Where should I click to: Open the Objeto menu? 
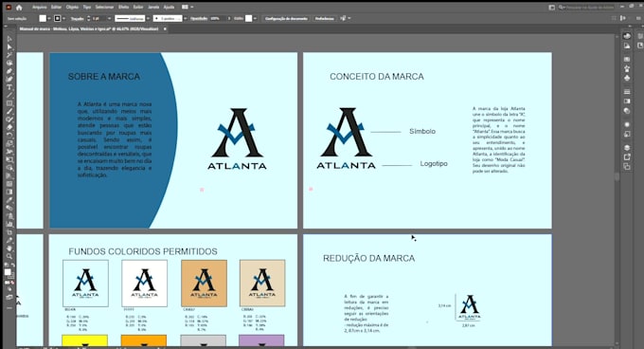[72, 7]
